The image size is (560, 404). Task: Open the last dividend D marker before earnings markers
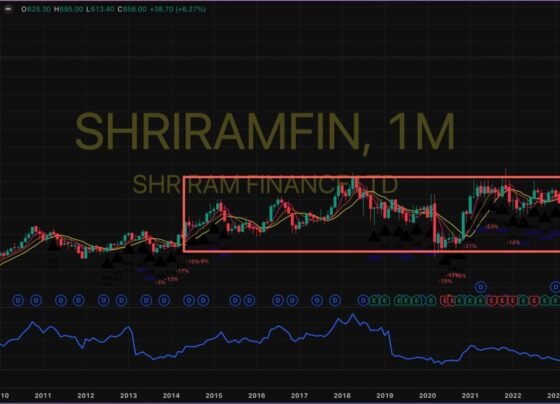(363, 300)
